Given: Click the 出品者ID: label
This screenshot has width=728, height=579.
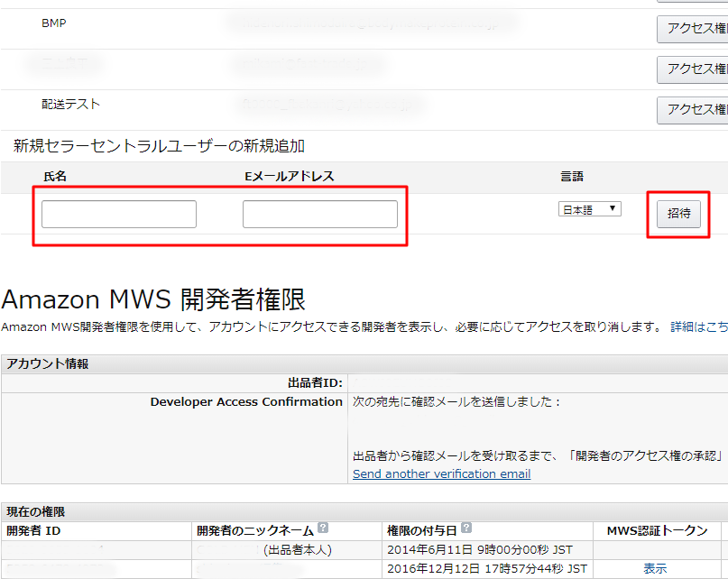Looking at the screenshot, I should (315, 383).
